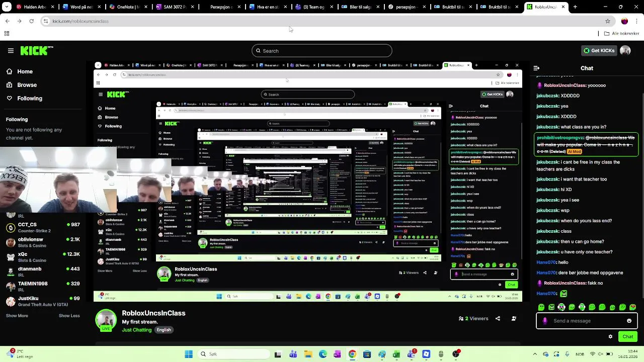View site information icon in address bar

(x=46, y=21)
